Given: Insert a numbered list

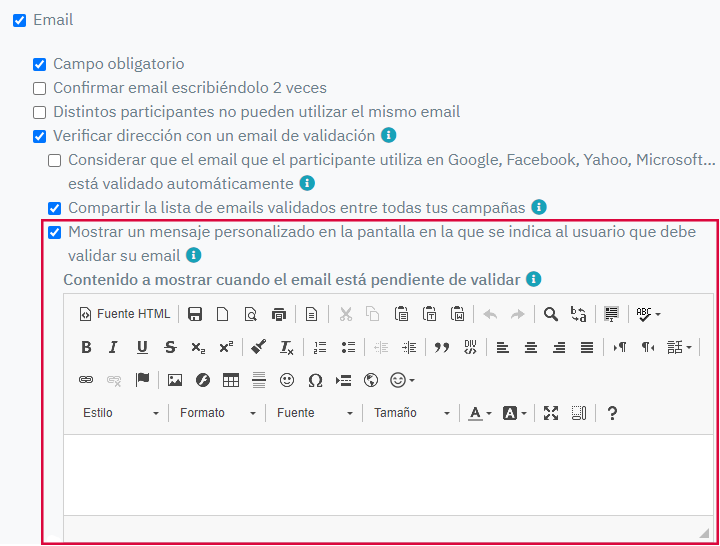Looking at the screenshot, I should coord(320,347).
